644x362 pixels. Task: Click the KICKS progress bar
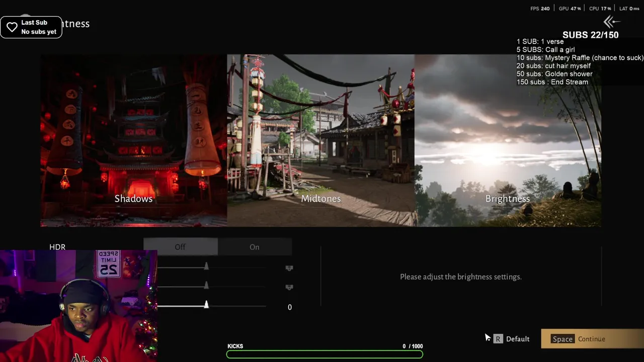tap(325, 354)
